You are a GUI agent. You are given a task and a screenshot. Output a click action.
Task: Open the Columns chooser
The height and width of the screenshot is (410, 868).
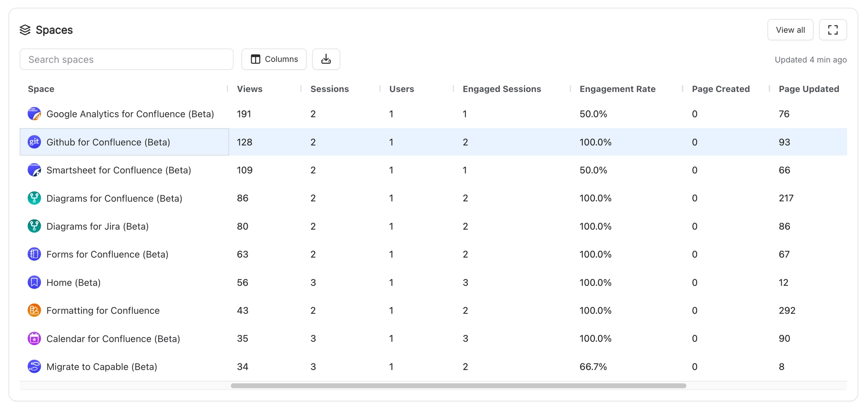pos(274,59)
